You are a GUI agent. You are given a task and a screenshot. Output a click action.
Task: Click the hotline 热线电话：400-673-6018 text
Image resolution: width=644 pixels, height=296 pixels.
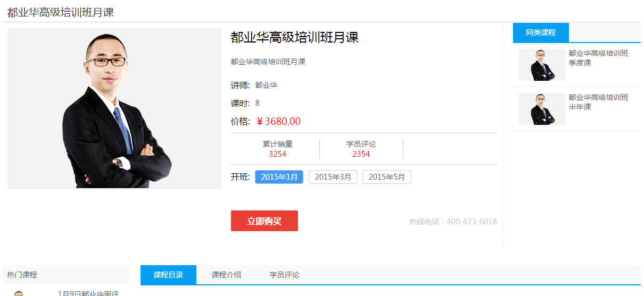(453, 222)
